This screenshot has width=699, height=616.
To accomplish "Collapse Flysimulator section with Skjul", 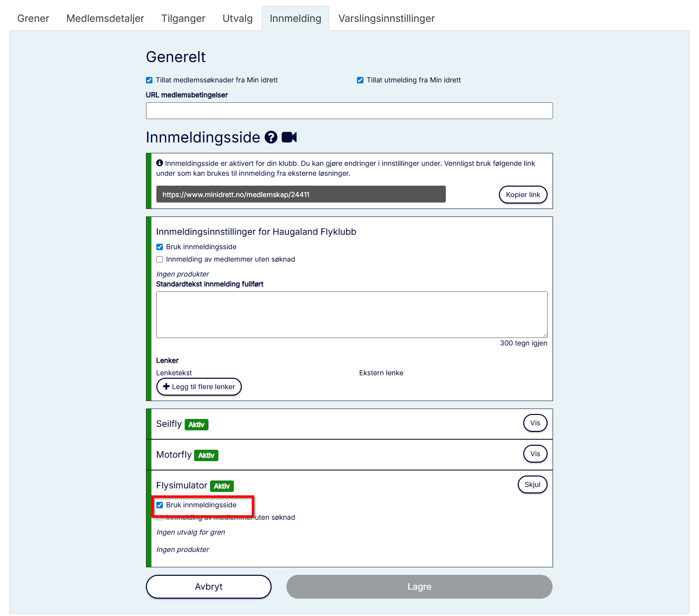I will [532, 485].
